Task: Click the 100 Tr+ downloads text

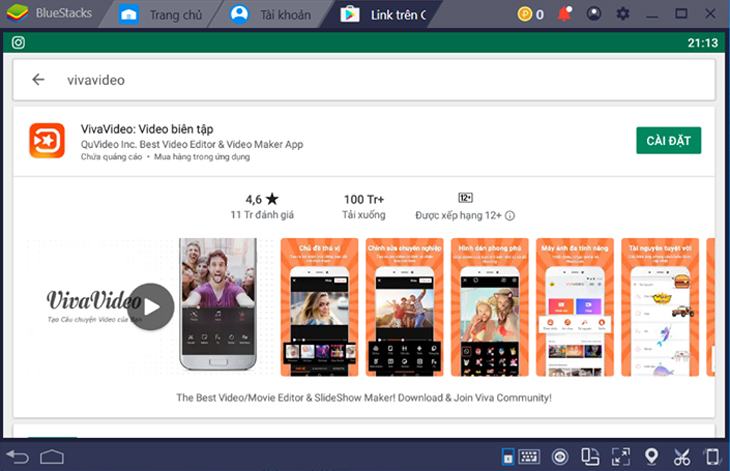Action: pos(364,199)
